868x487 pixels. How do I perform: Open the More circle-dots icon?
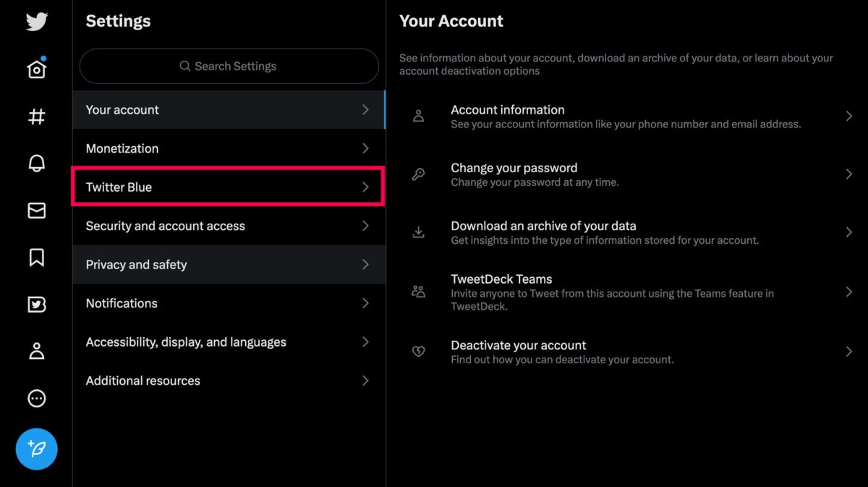pos(37,399)
